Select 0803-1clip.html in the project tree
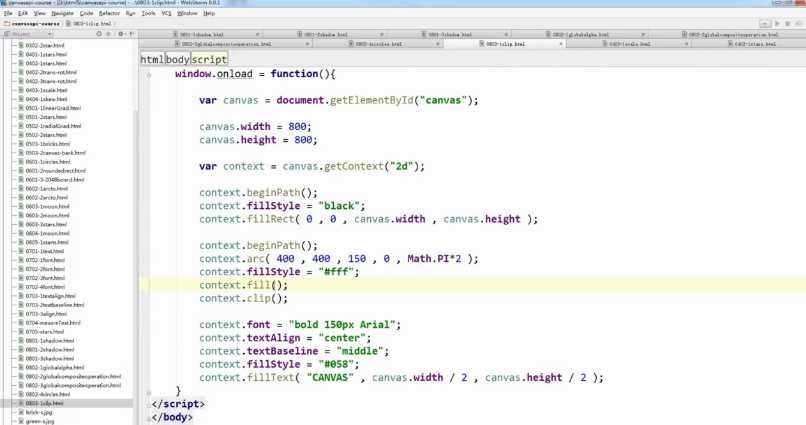The width and height of the screenshot is (806, 425). tap(44, 403)
